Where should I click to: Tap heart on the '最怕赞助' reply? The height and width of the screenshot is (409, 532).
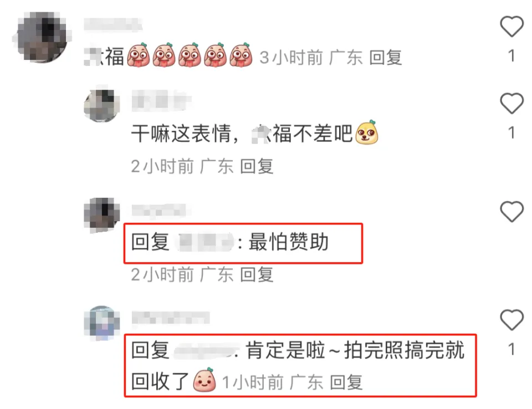pyautogui.click(x=511, y=212)
